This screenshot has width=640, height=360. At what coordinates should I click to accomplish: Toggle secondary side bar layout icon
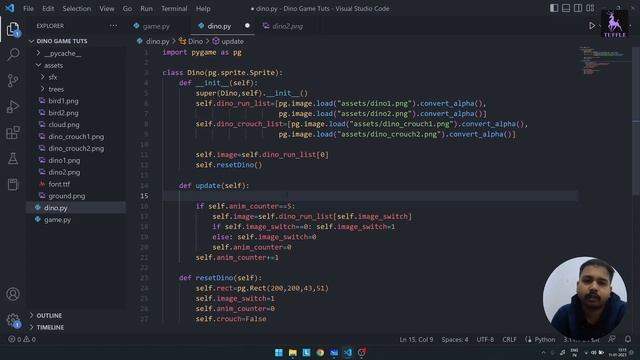(x=578, y=8)
